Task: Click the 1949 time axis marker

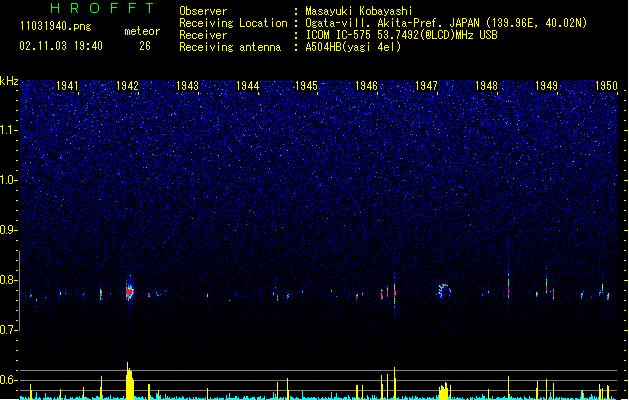Action: (546, 85)
